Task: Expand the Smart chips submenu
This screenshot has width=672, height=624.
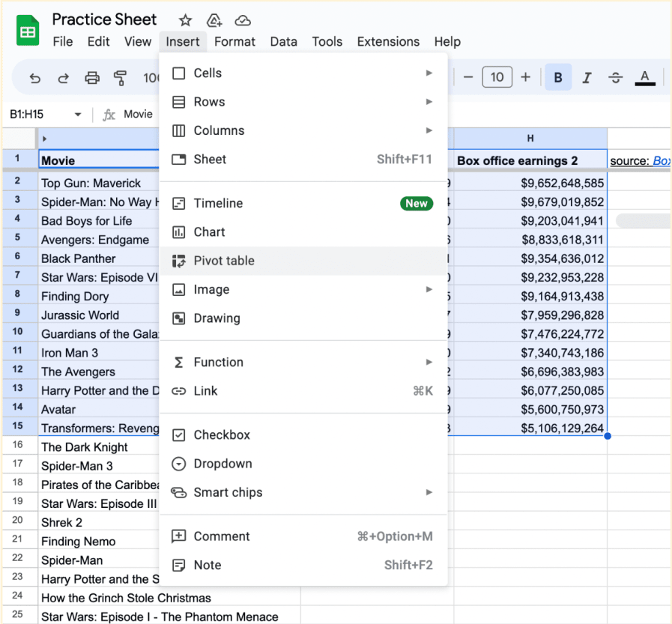Action: (303, 492)
